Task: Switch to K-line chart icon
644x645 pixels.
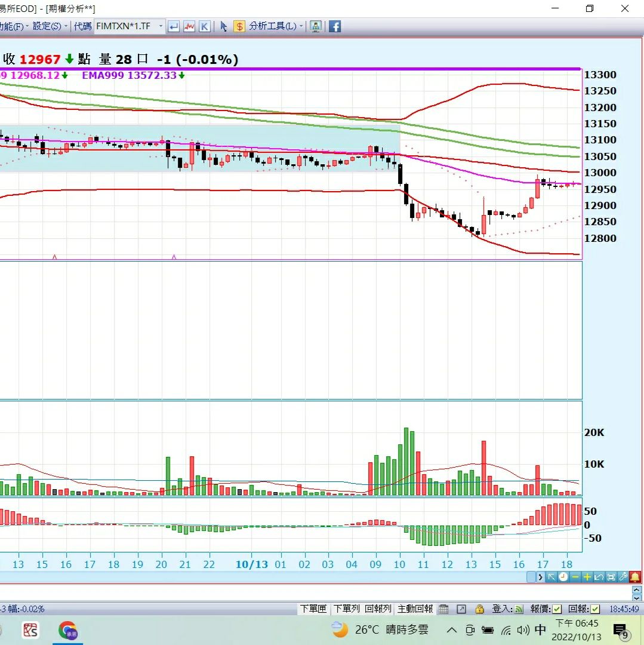Action: [204, 26]
